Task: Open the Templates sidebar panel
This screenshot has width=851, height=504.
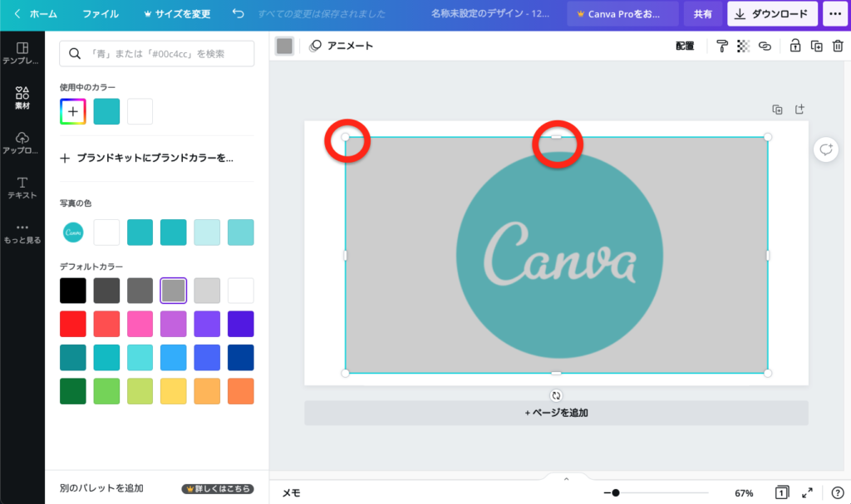Action: tap(22, 53)
